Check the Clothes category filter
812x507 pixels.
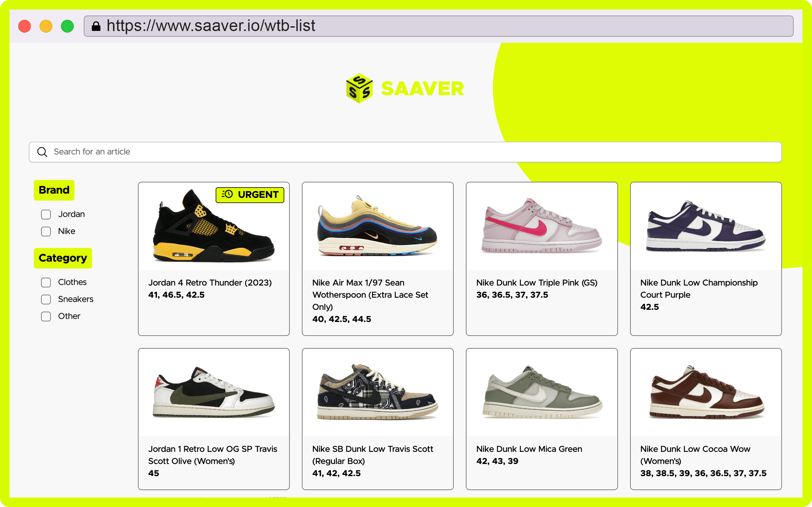click(x=46, y=282)
